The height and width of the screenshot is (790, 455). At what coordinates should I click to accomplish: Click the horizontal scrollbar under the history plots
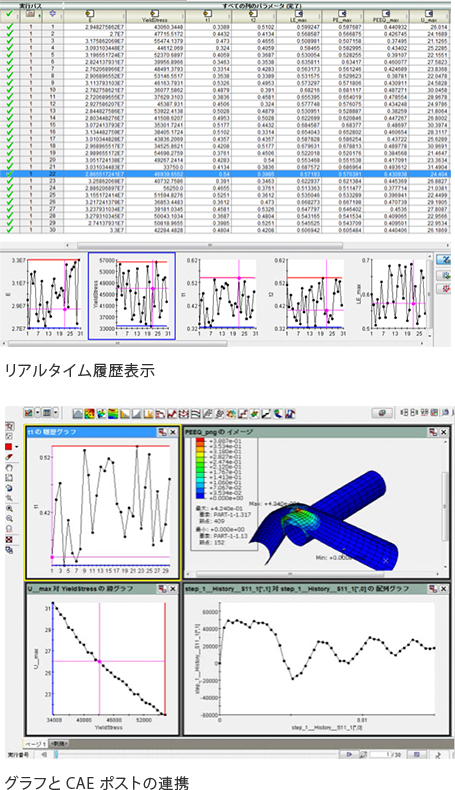[x=117, y=344]
